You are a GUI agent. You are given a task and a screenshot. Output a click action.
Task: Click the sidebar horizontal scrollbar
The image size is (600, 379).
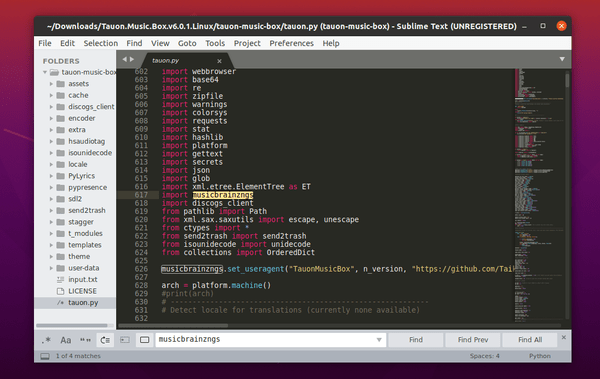click(x=72, y=326)
